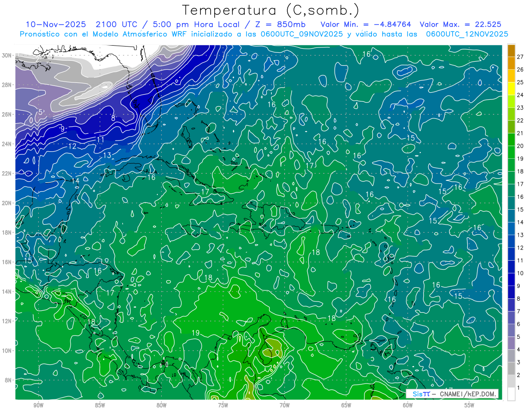Click the "13" contour label on the map
This screenshot has height=411, width=532.
107,155
